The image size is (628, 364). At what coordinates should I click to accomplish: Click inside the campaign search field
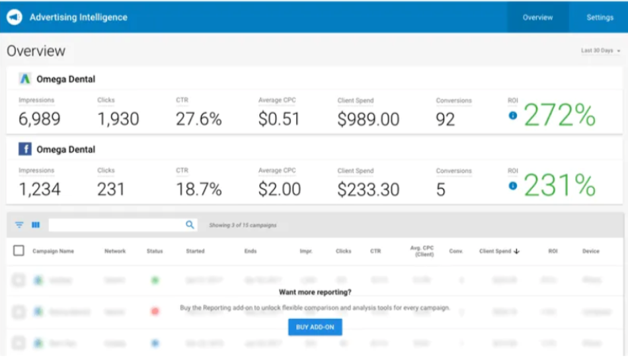pos(116,225)
